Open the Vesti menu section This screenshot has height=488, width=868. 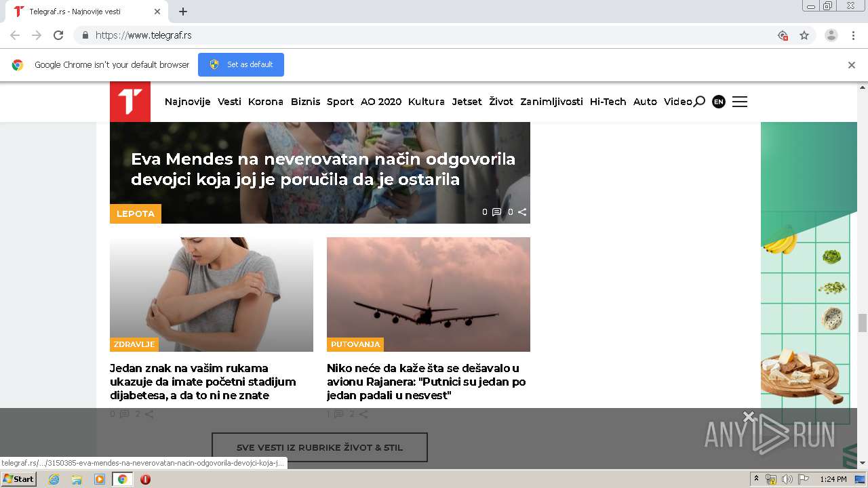229,102
